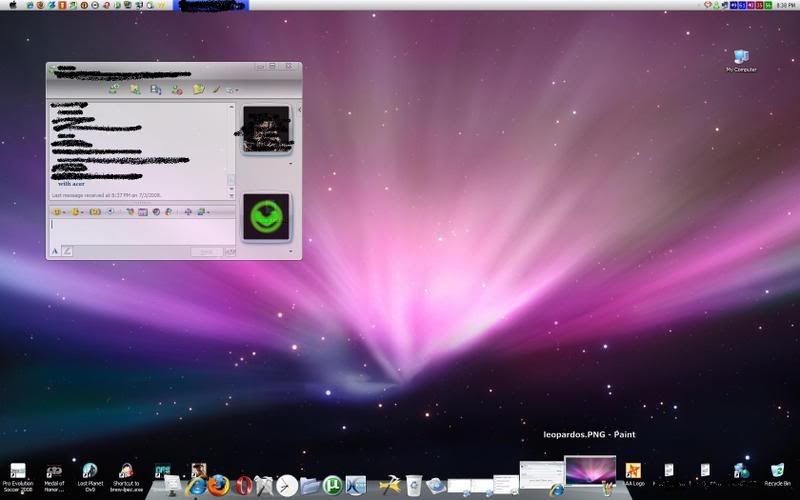
Task: Send a nudge using the nudge icon
Action: tap(95, 212)
